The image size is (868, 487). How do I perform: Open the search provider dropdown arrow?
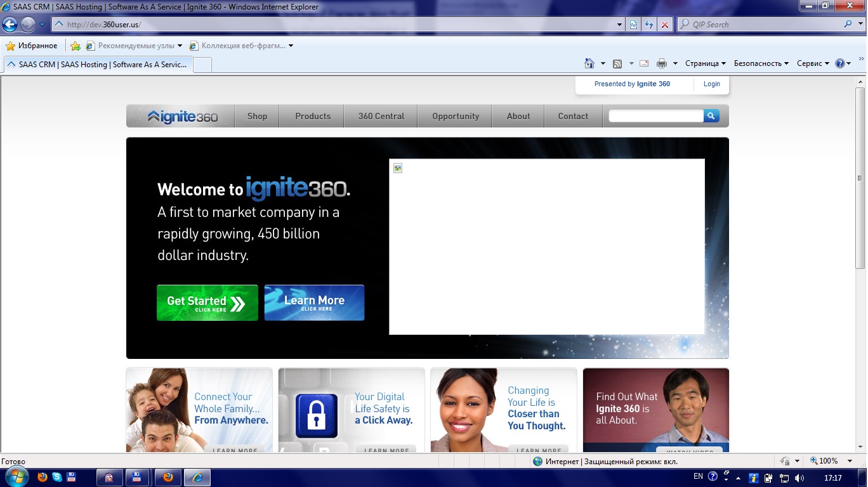[860, 25]
